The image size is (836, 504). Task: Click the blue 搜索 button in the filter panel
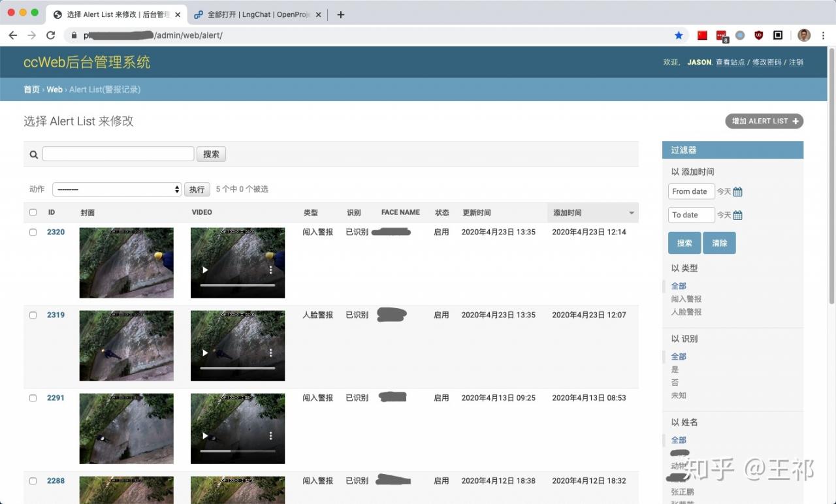(684, 243)
